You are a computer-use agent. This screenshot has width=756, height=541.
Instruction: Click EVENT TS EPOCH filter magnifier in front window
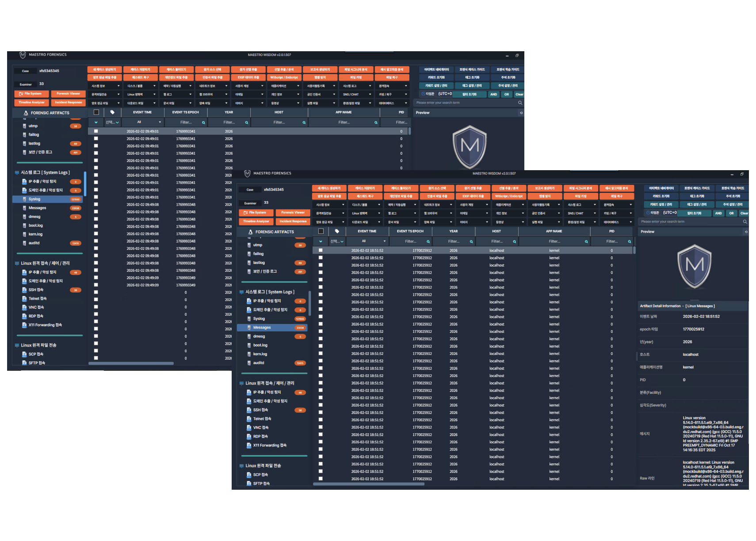tap(428, 242)
